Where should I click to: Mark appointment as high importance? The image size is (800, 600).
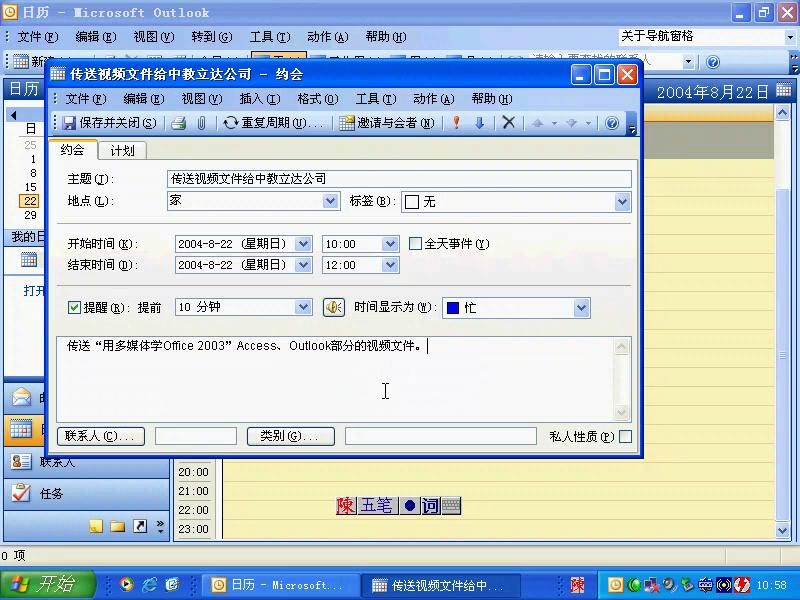coord(457,123)
